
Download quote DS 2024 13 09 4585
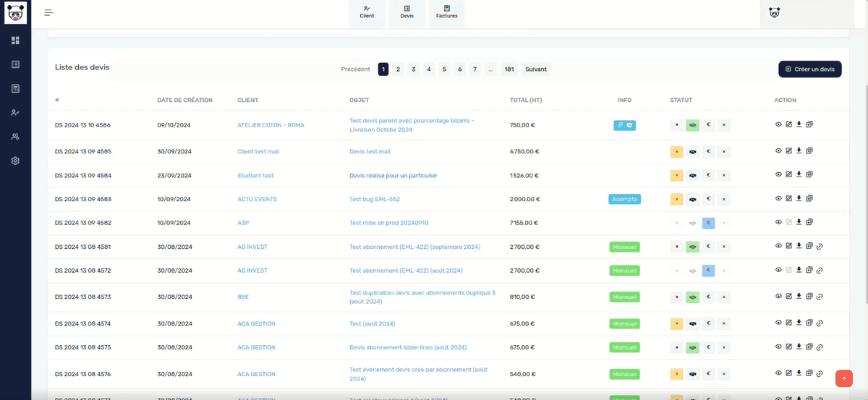tap(799, 151)
